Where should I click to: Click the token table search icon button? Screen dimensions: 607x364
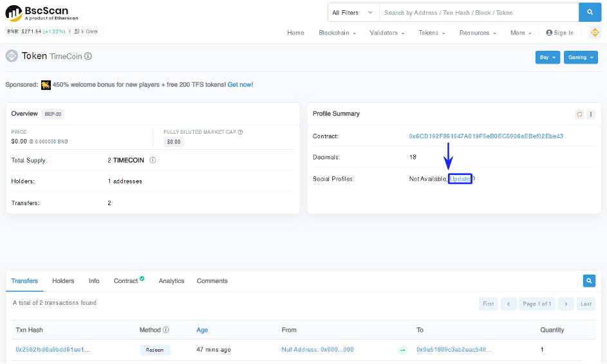tap(589, 281)
